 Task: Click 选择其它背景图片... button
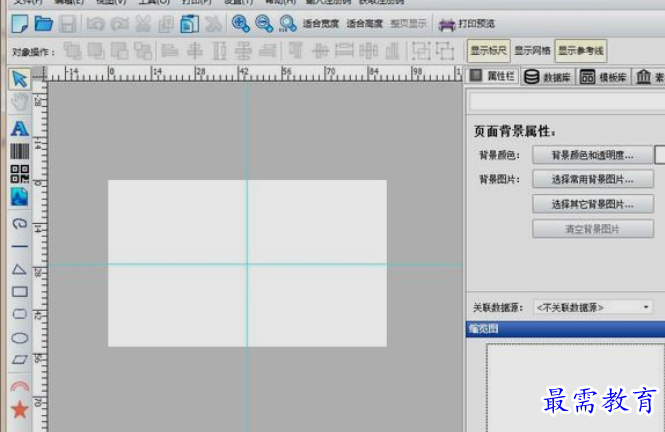tap(592, 204)
